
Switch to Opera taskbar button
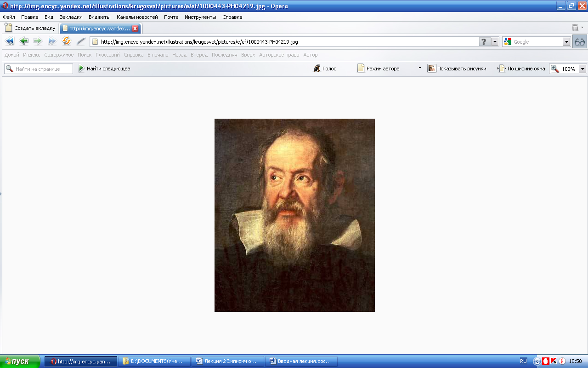tap(81, 362)
